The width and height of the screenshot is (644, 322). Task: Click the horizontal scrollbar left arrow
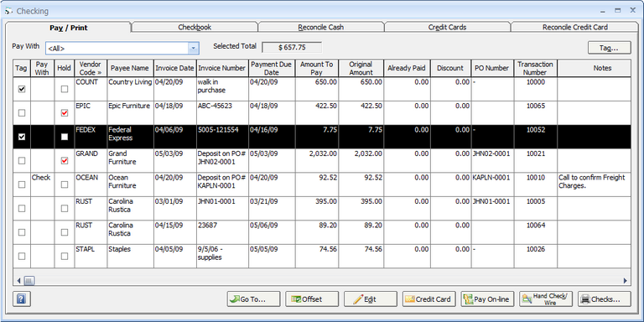18,281
